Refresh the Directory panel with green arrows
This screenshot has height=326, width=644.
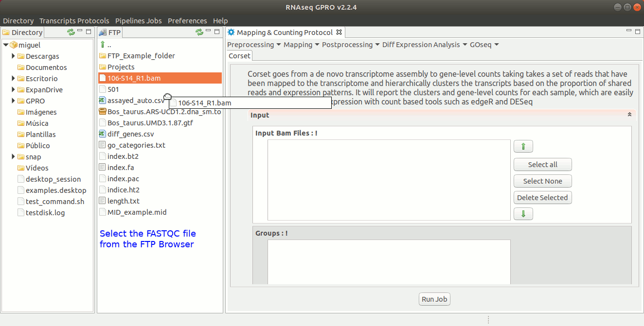click(x=71, y=32)
